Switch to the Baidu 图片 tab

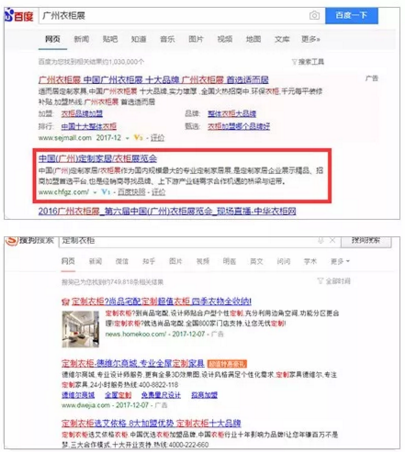click(x=196, y=39)
